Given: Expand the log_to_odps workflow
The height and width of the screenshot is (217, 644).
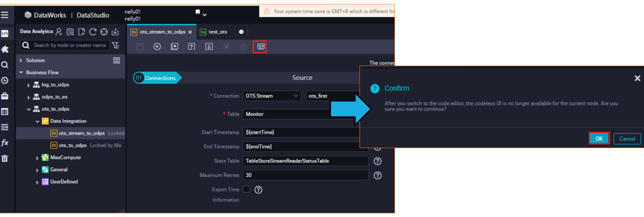Looking at the screenshot, I should (x=29, y=85).
